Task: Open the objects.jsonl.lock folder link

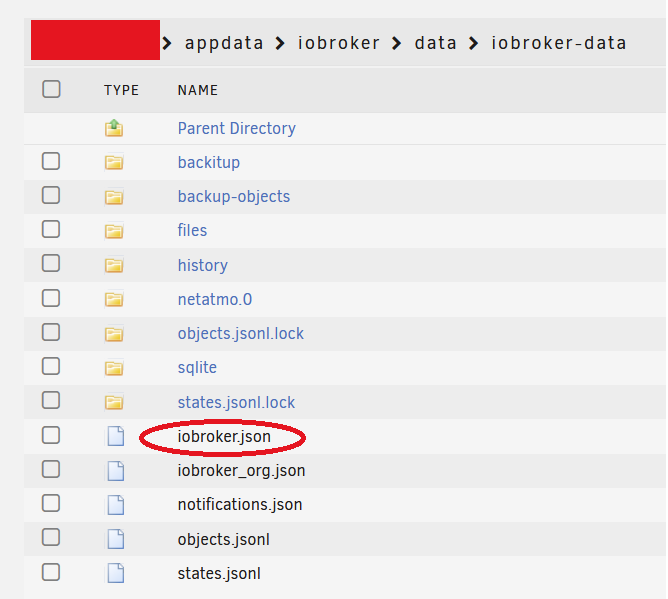Action: point(241,334)
